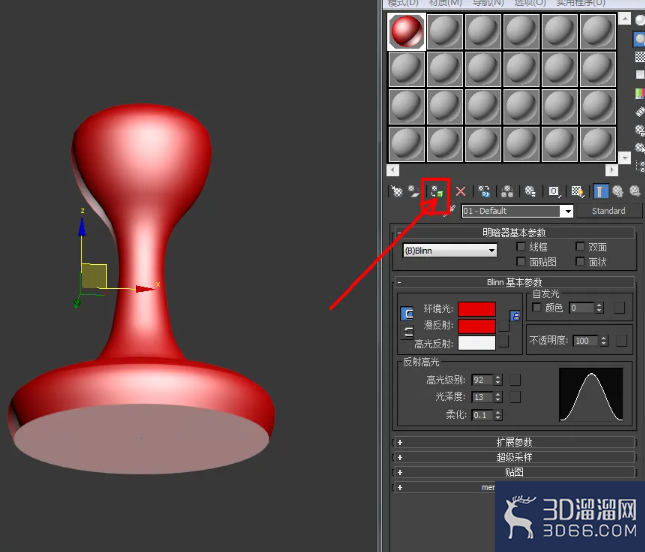Viewport: 645px width, 552px height.
Task: Open the 环境光 red color swatch
Action: (477, 309)
